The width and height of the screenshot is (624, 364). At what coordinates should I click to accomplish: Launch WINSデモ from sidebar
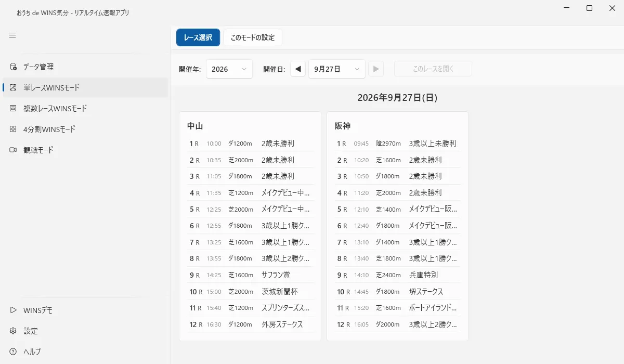tap(85, 310)
